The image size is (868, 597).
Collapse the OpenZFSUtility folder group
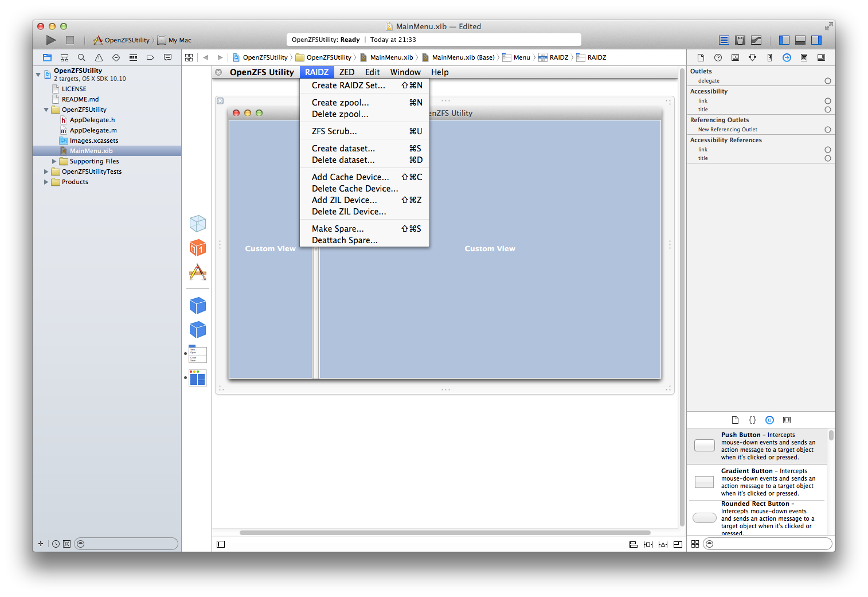click(46, 110)
